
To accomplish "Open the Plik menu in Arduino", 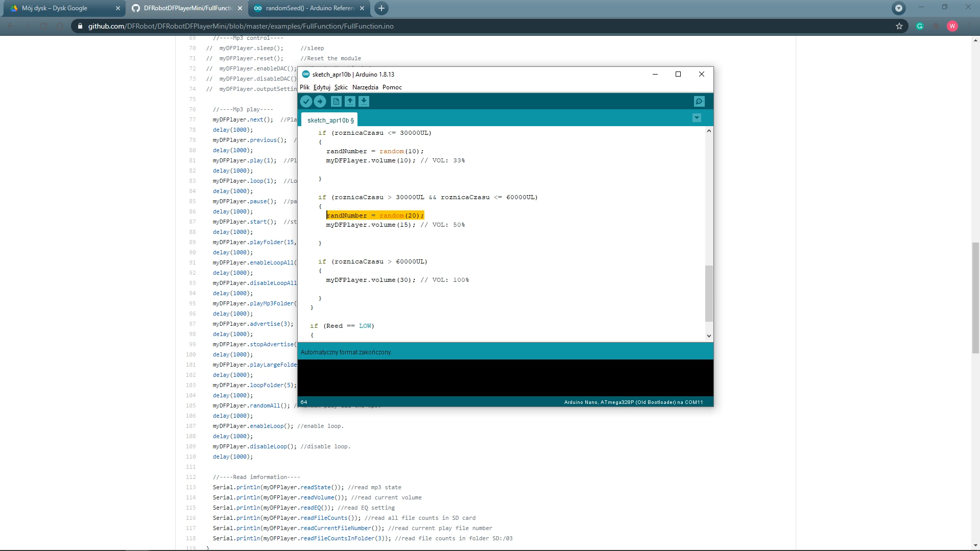I will 304,87.
